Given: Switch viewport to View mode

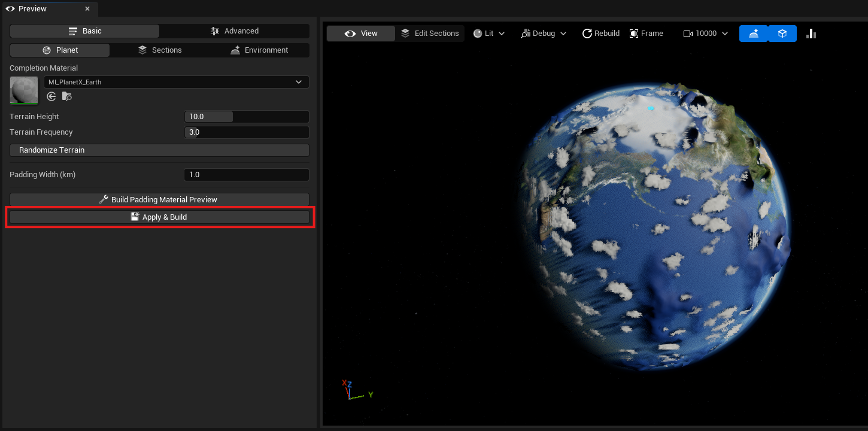Looking at the screenshot, I should 361,34.
